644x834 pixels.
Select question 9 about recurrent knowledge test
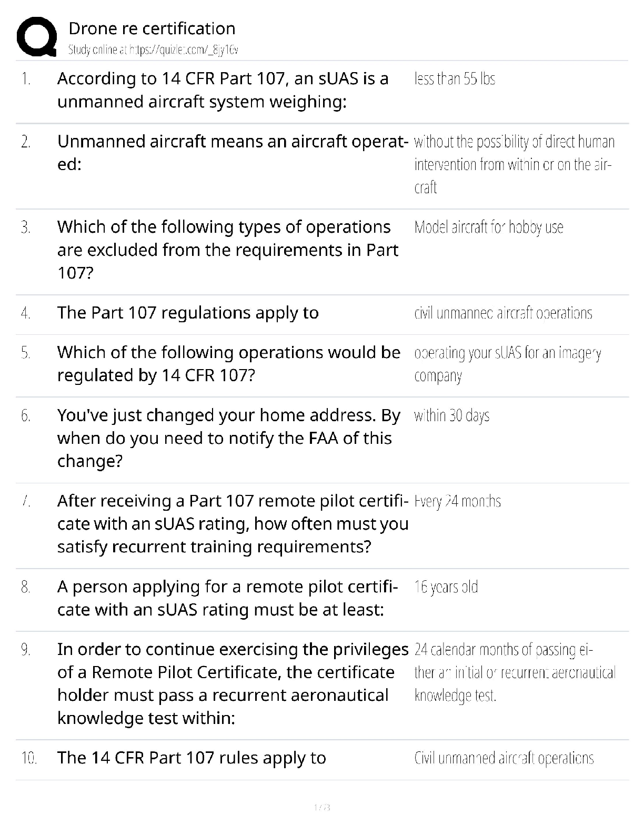232,683
